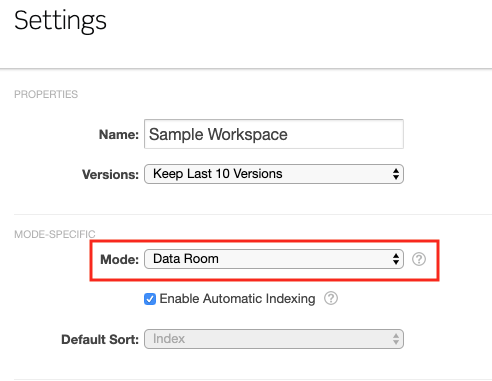Expand the Data Room mode dropdown
This screenshot has width=492, height=381.
coord(274,259)
